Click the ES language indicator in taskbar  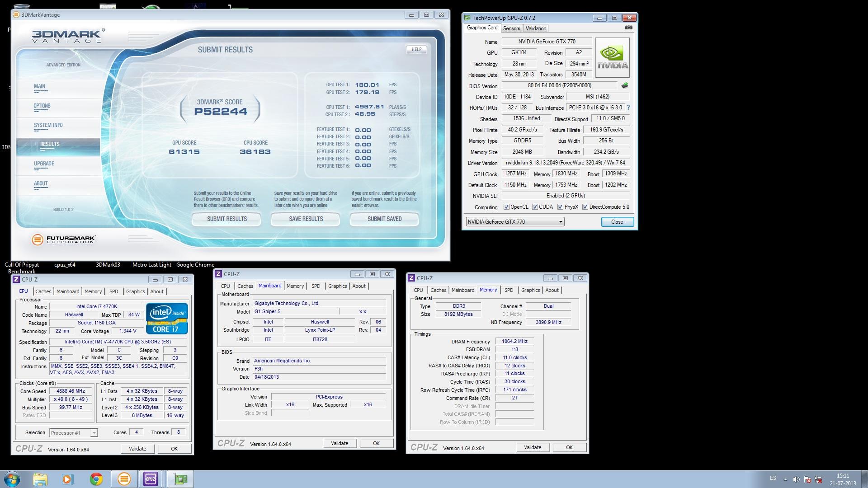coord(773,478)
